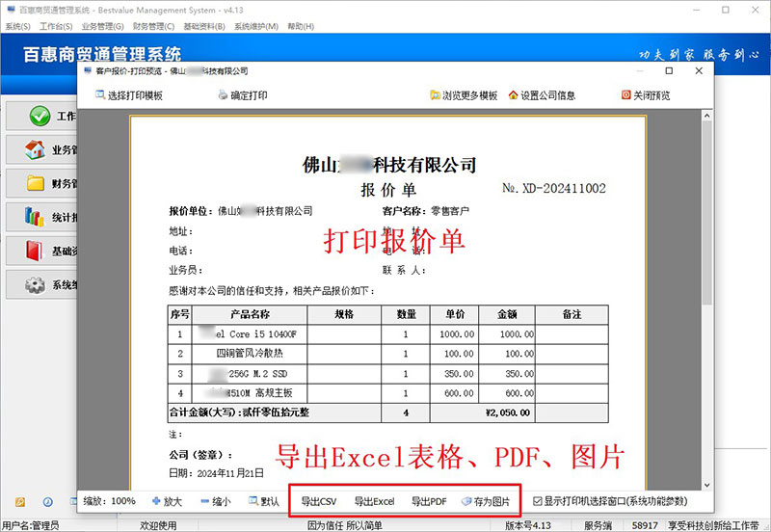The height and width of the screenshot is (532, 771).
Task: Open 财务管理(C) menu
Action: 153,27
